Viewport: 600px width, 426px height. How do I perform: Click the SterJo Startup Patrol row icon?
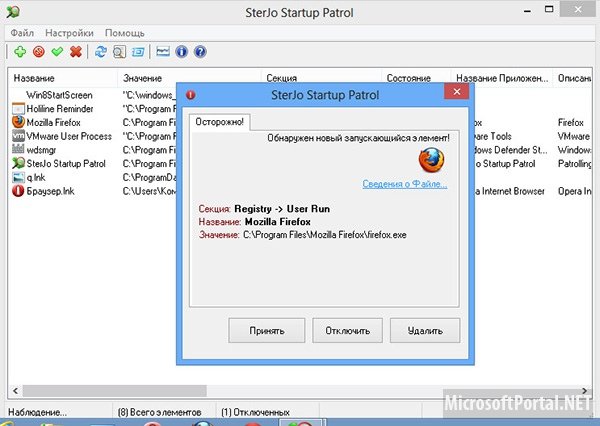pyautogui.click(x=18, y=163)
